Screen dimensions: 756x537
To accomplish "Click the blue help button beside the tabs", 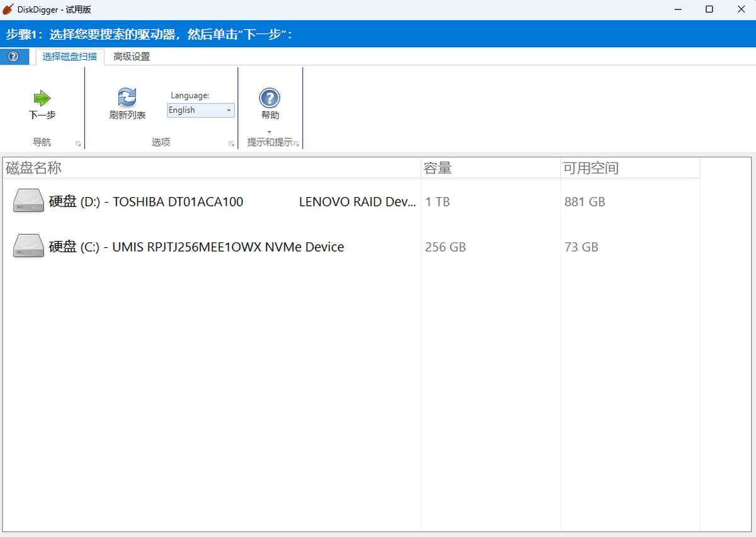I will point(14,57).
